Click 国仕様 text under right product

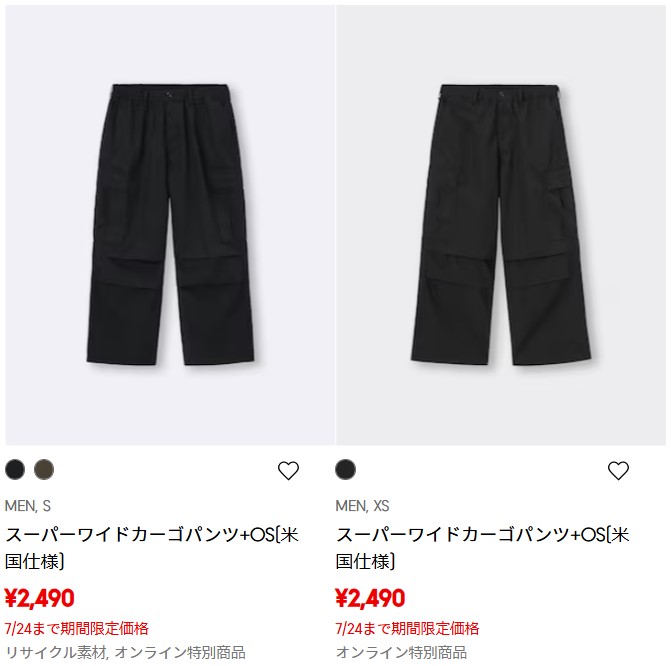pyautogui.click(x=362, y=562)
